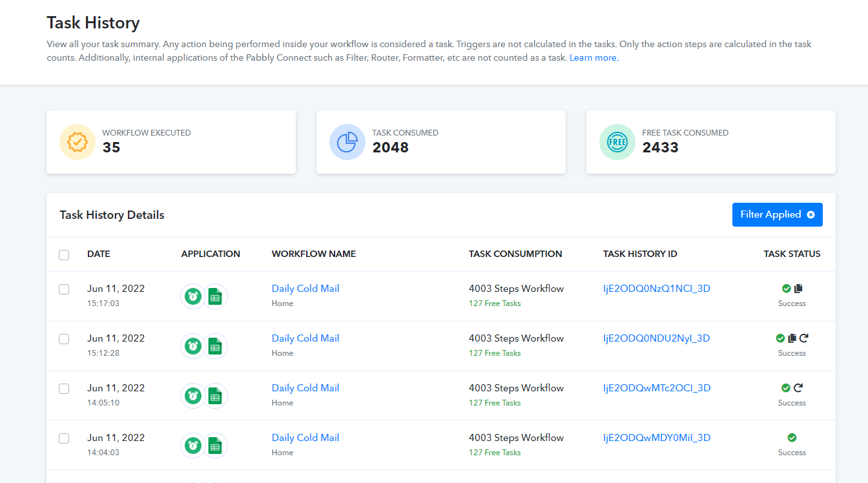
Task: Click 4003 Steps Workflow in the 15:12:28 row
Action: [x=516, y=338]
